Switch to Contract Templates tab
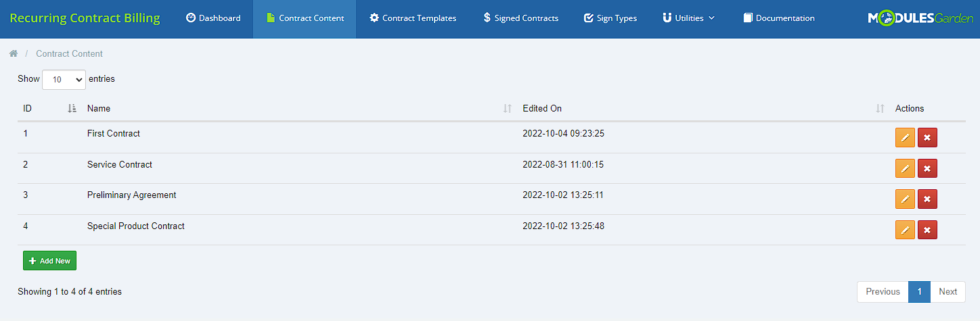Screen dimensions: 980x321 [x=413, y=18]
